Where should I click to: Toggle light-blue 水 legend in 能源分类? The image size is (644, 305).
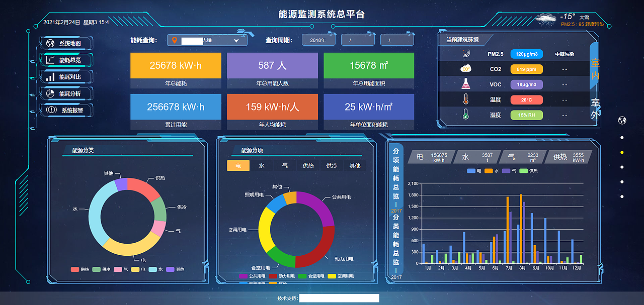click(x=156, y=269)
